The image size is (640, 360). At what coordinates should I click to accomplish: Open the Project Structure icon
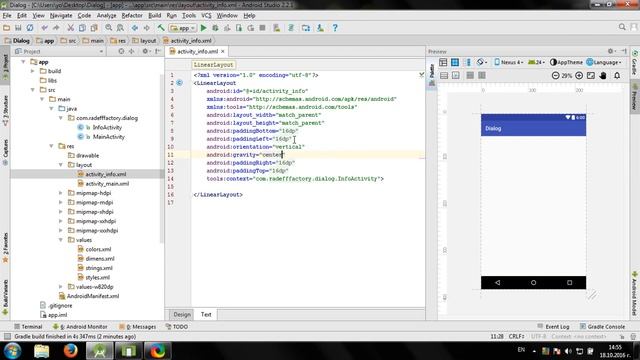point(306,28)
